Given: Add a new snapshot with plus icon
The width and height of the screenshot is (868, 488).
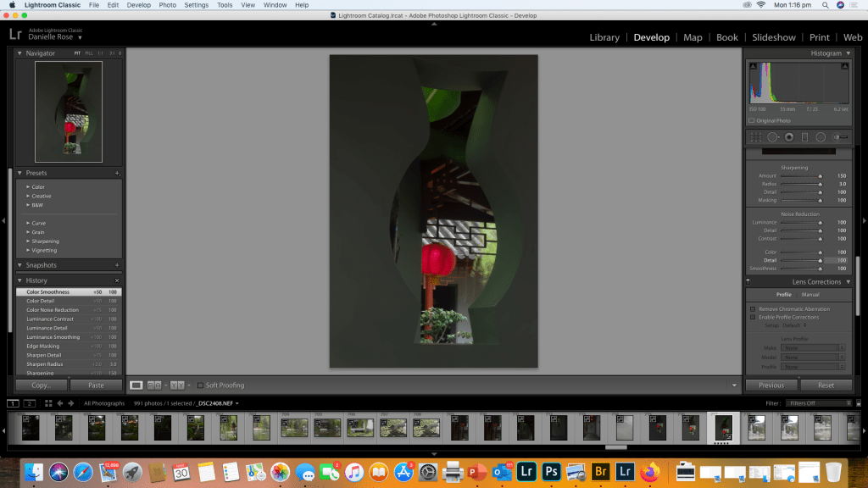Looking at the screenshot, I should click(117, 265).
